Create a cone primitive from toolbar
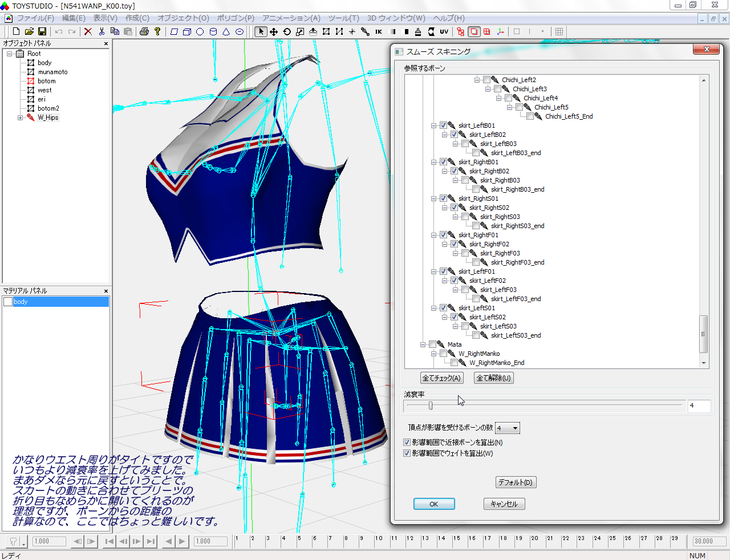This screenshot has height=560, width=730. [x=226, y=32]
